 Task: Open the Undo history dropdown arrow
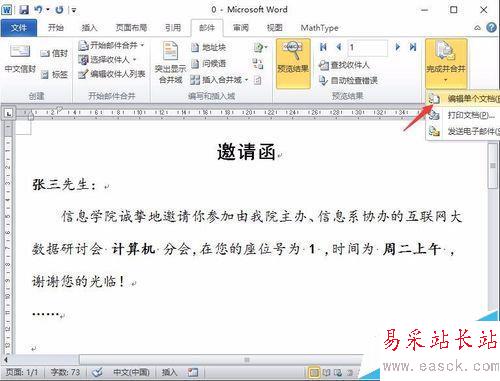(48, 10)
